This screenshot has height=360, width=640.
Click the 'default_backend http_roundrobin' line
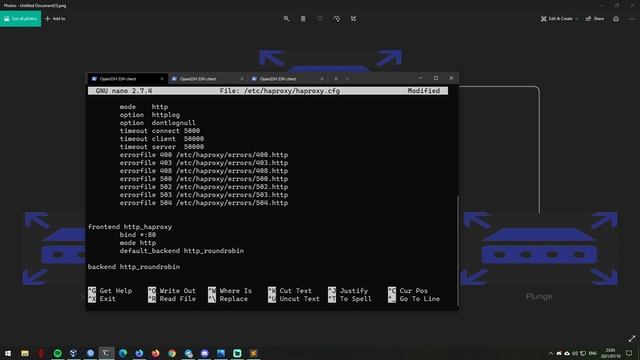pyautogui.click(x=182, y=251)
